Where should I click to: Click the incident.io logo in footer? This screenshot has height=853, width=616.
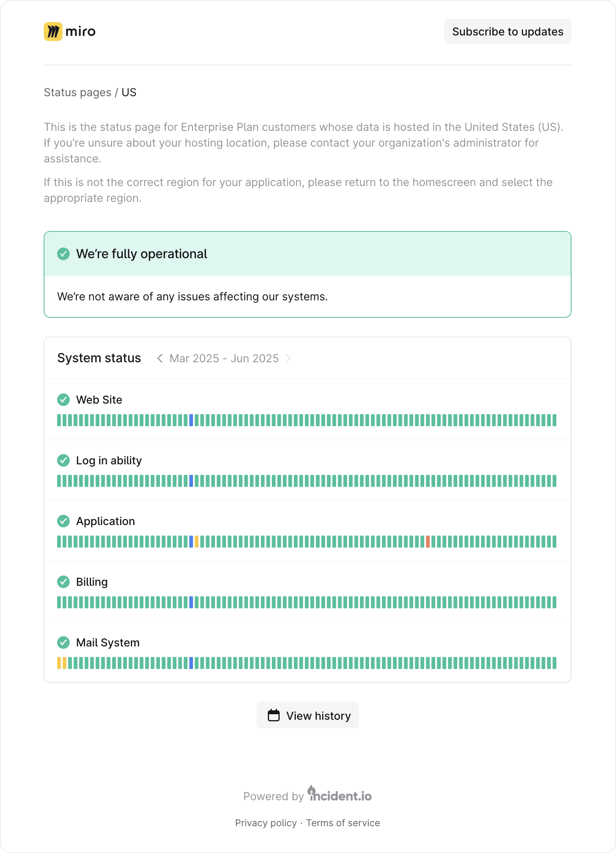340,795
